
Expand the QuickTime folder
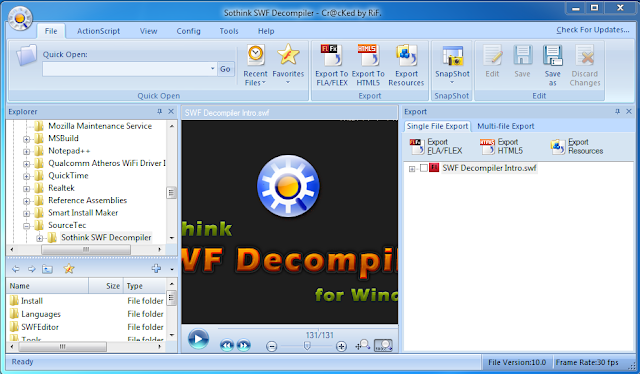coord(27,176)
